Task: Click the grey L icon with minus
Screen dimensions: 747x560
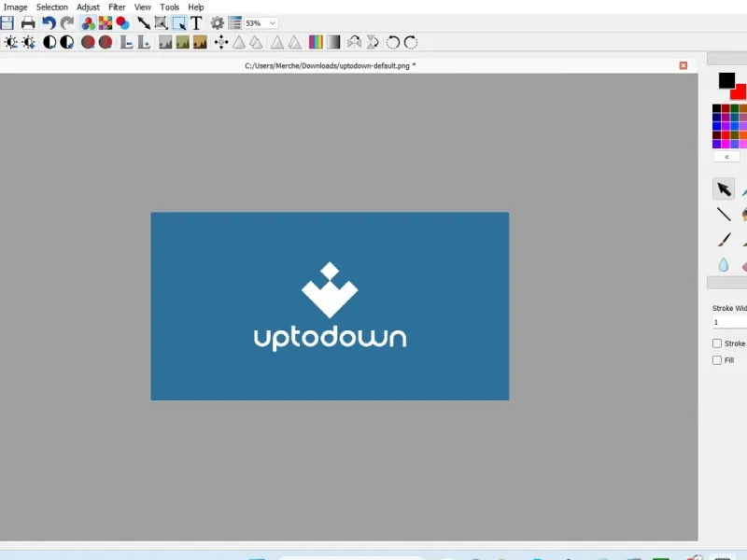Action: pyautogui.click(x=126, y=42)
